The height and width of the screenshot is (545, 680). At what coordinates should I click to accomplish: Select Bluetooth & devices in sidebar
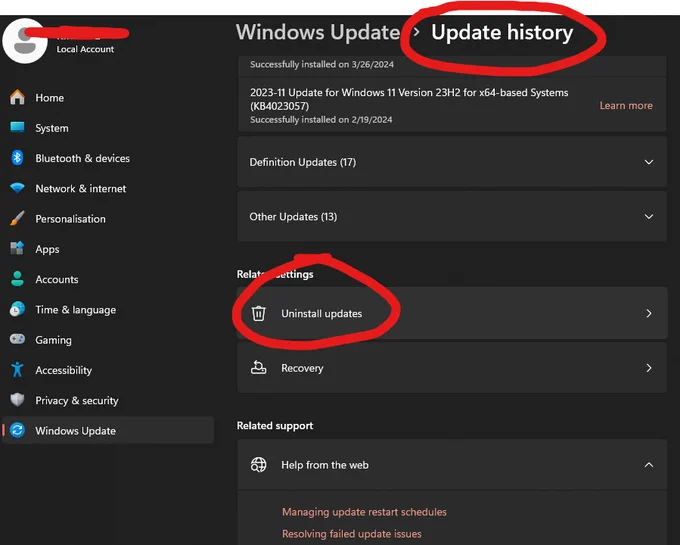click(x=108, y=158)
